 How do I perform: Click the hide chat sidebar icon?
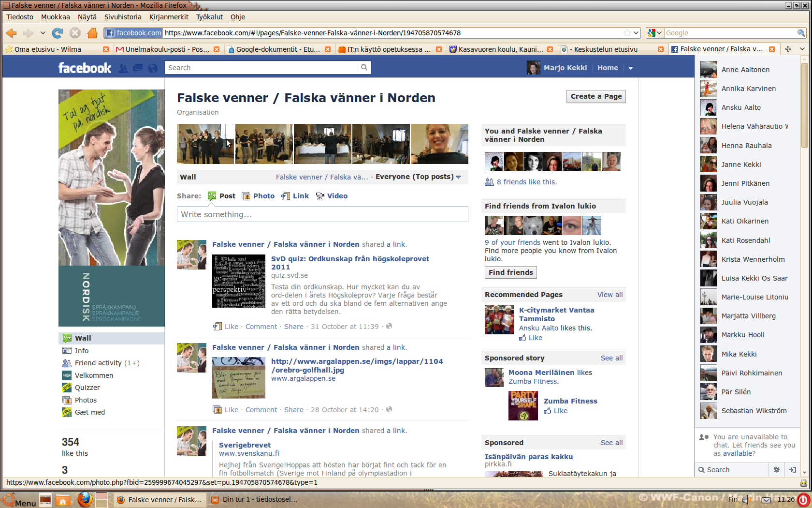click(x=793, y=470)
